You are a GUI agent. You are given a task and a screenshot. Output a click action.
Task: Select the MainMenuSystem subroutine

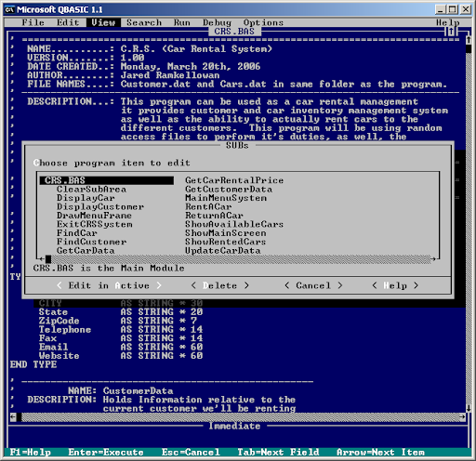pyautogui.click(x=226, y=198)
